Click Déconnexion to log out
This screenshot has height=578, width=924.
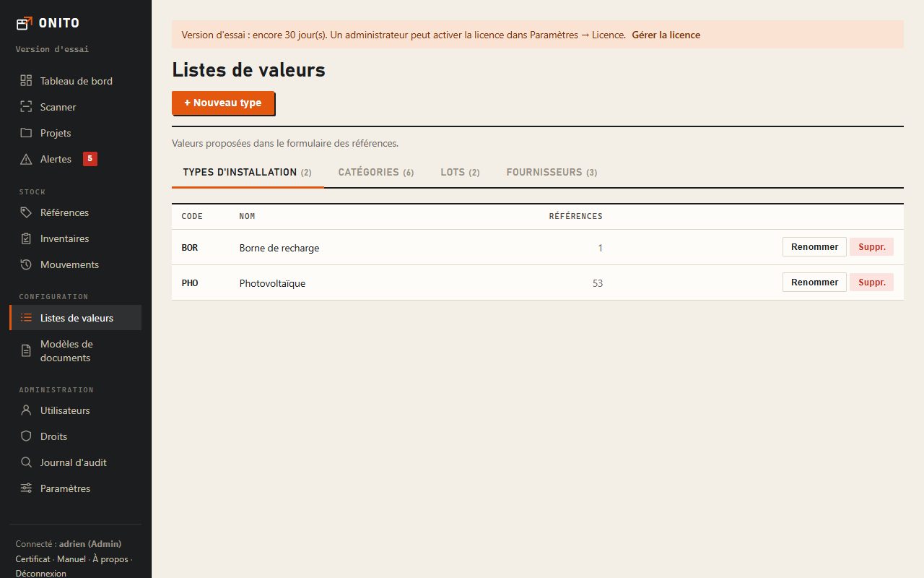(x=41, y=574)
